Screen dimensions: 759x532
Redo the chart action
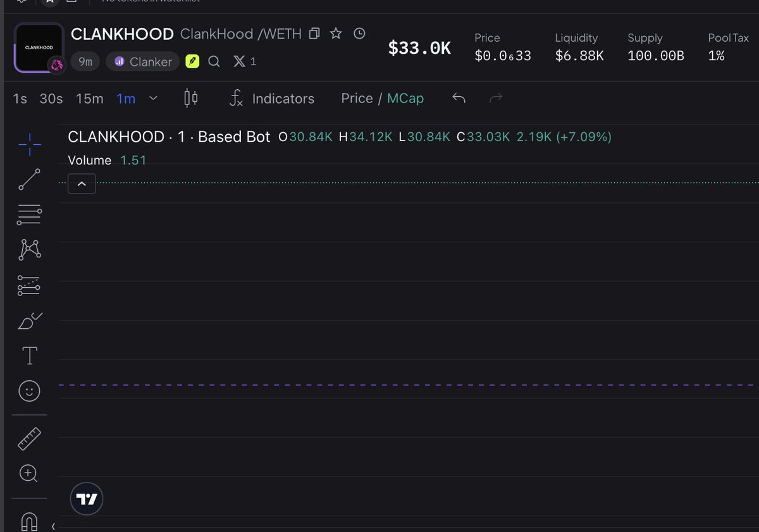coord(497,98)
